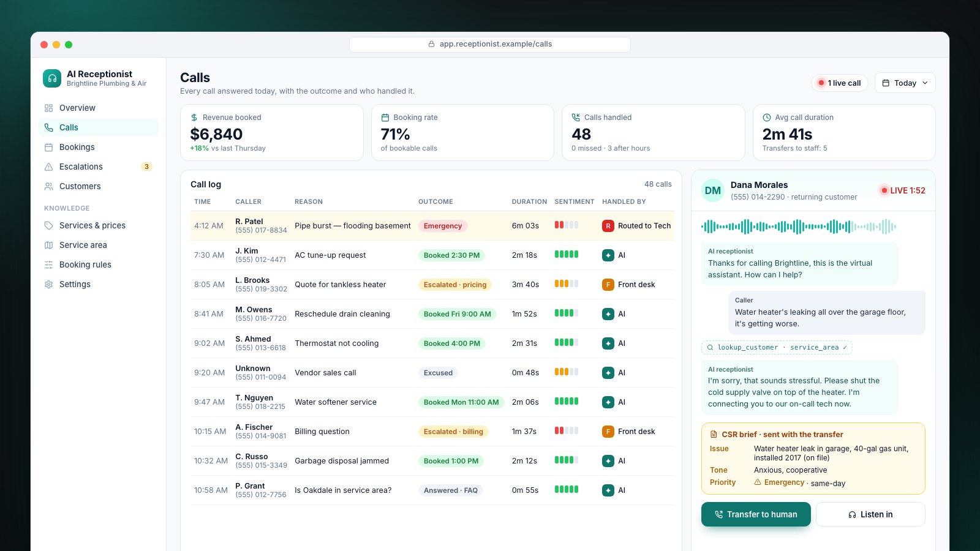Screen dimensions: 980x551
Task: Click the Escalations badge showing 3
Action: click(146, 167)
